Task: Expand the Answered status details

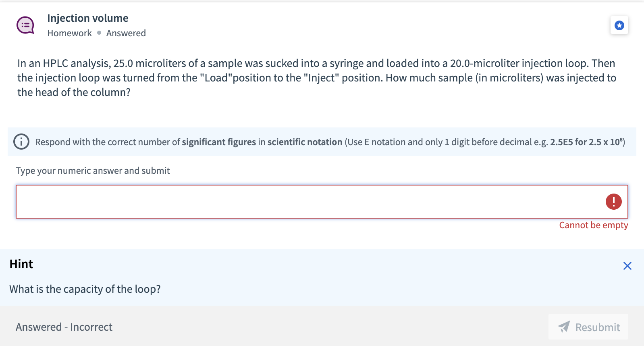Action: tap(126, 33)
